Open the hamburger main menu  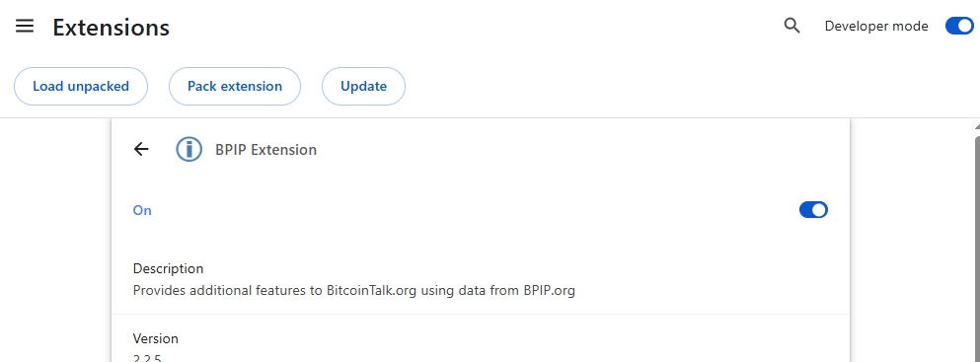click(x=25, y=27)
